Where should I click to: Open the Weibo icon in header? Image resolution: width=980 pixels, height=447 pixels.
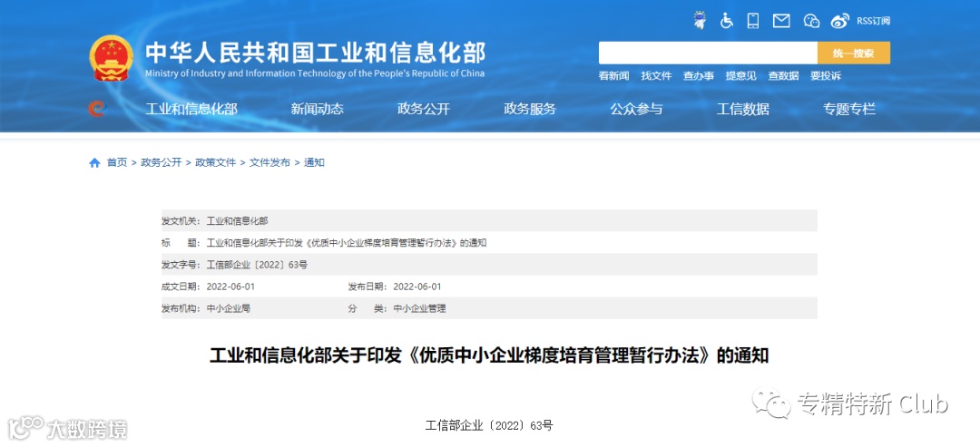(x=840, y=21)
